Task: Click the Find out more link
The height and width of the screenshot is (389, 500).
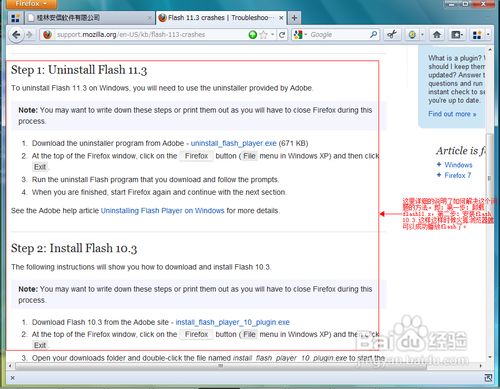Action: click(452, 114)
